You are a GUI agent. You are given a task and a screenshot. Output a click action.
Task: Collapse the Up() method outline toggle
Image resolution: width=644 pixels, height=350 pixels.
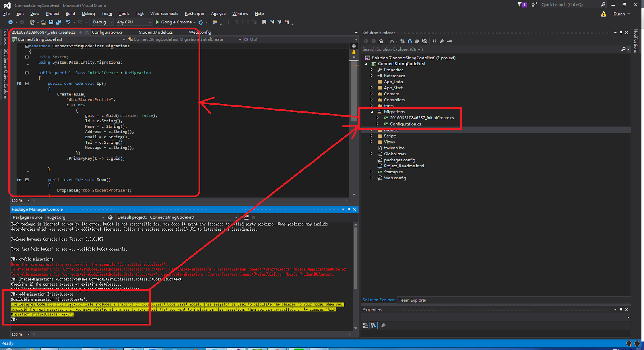pyautogui.click(x=27, y=84)
